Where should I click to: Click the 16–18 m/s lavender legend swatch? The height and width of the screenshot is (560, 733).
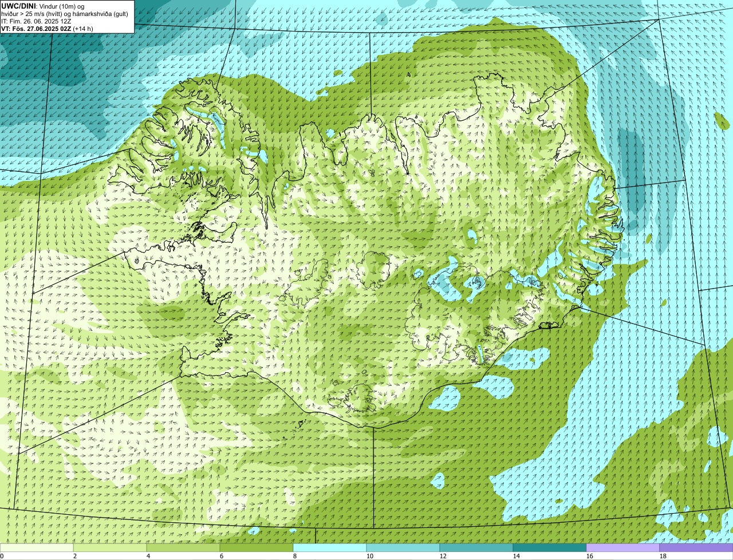tap(623, 548)
